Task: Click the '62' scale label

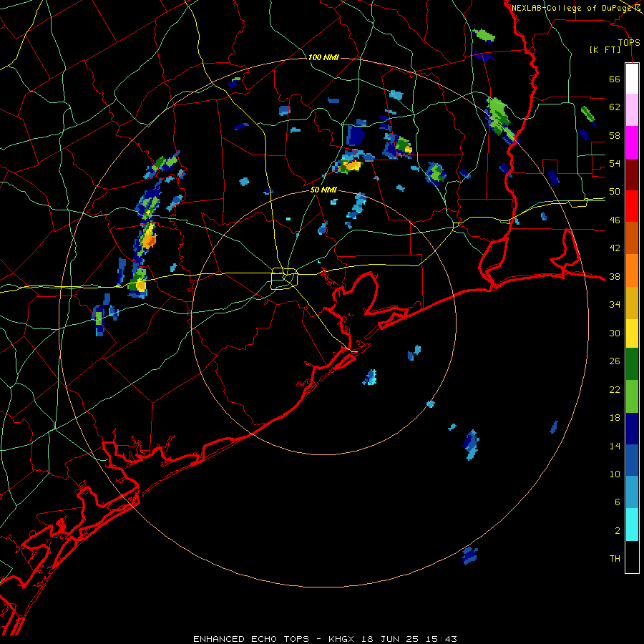Action: (x=615, y=107)
